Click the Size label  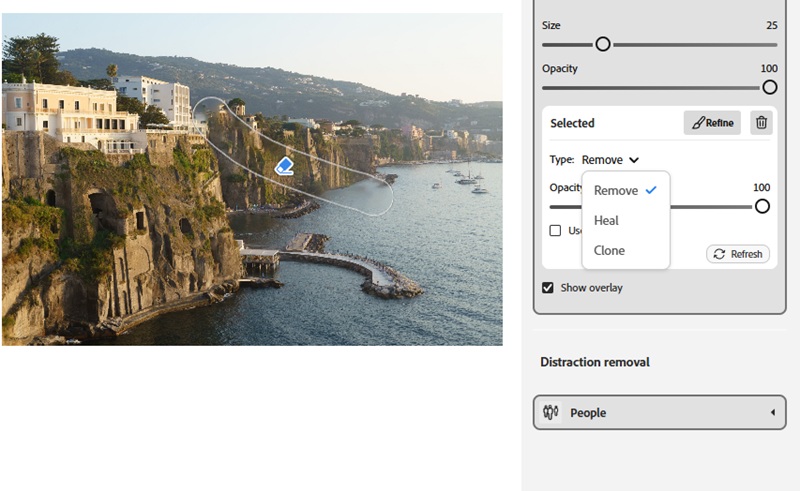pos(551,25)
